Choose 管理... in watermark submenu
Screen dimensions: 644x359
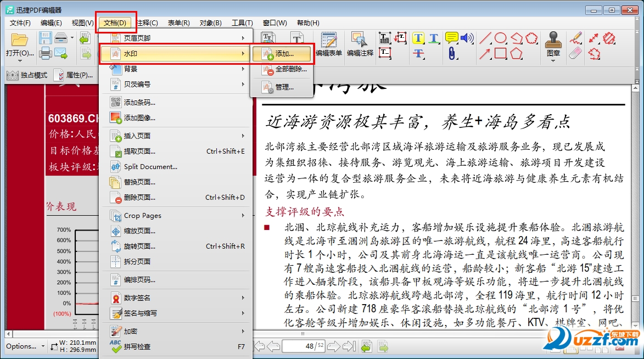click(281, 87)
